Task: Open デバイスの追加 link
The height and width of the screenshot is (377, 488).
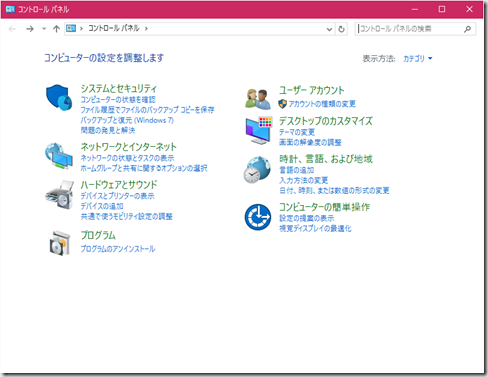Action: [x=102, y=206]
